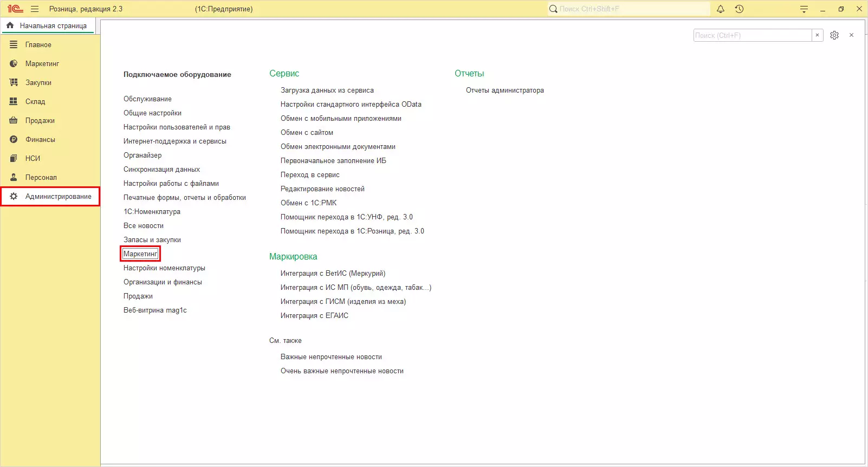
Task: Open Общие настройки
Action: 152,113
